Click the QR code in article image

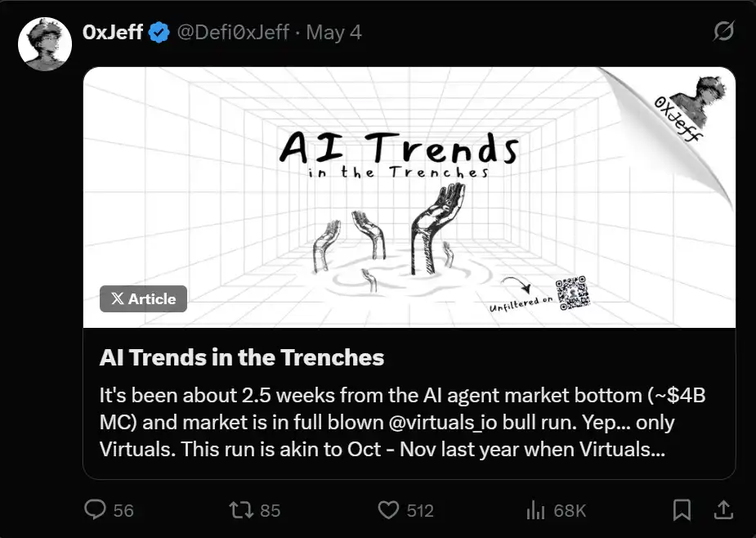pos(572,294)
